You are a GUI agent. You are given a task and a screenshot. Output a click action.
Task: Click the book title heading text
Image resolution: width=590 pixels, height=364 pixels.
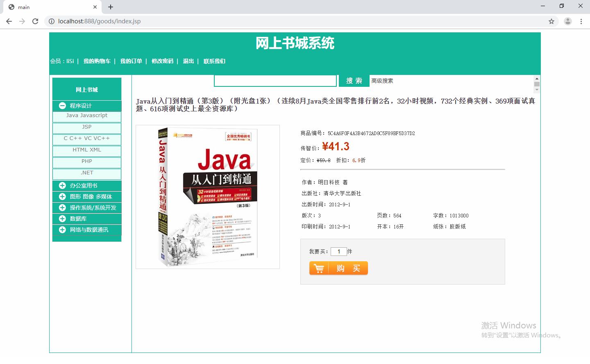[336, 105]
